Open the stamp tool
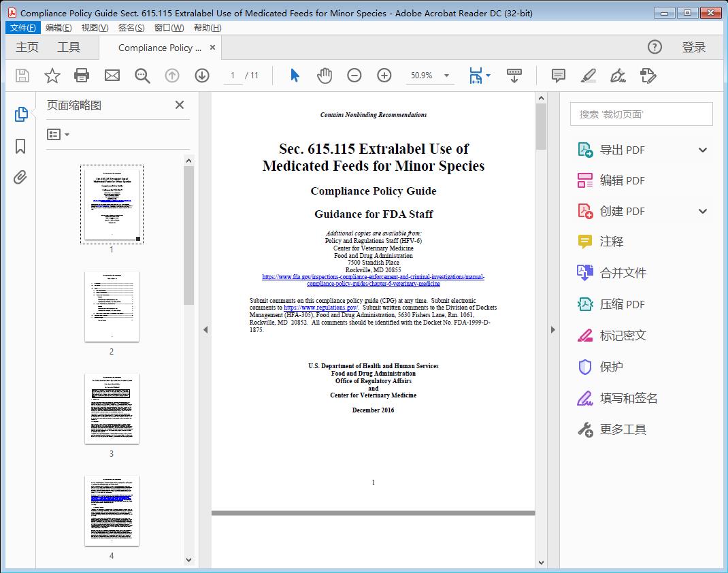728x573 pixels. (648, 76)
